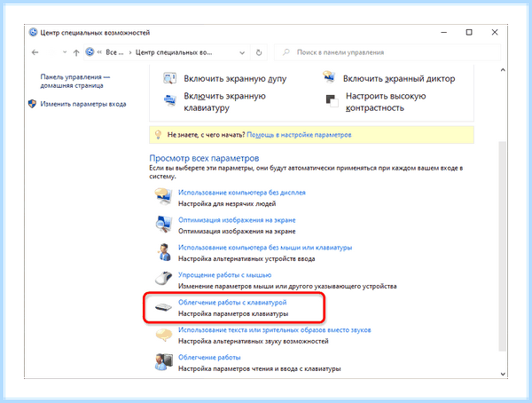This screenshot has height=403, width=532.
Task: Click the person icon for computer without mouse or keyboard
Action: (164, 252)
